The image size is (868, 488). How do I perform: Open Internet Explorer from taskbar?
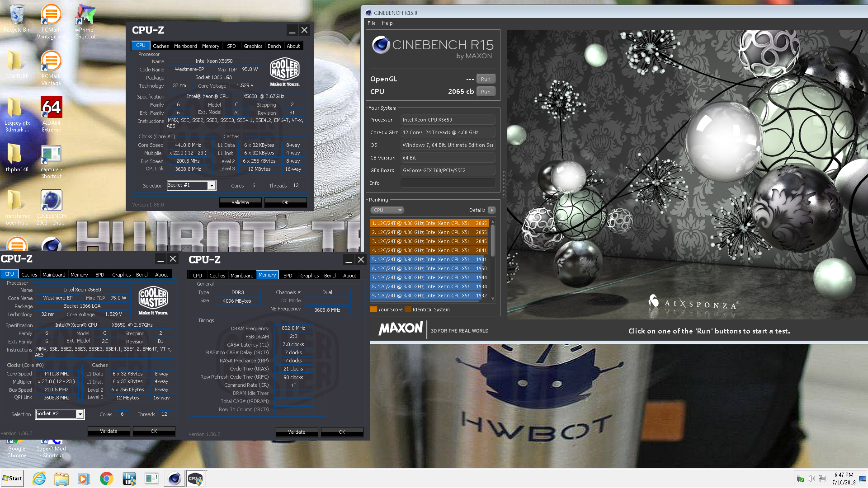pos(39,479)
